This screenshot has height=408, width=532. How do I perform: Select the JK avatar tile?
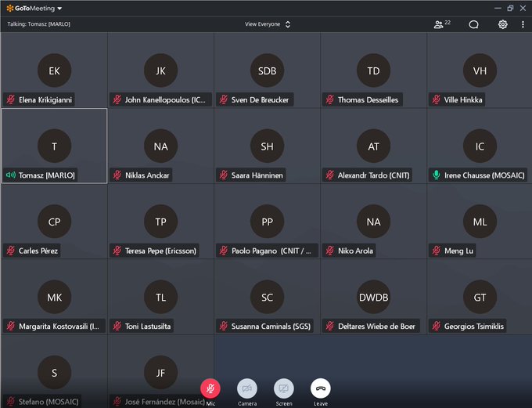[161, 70]
